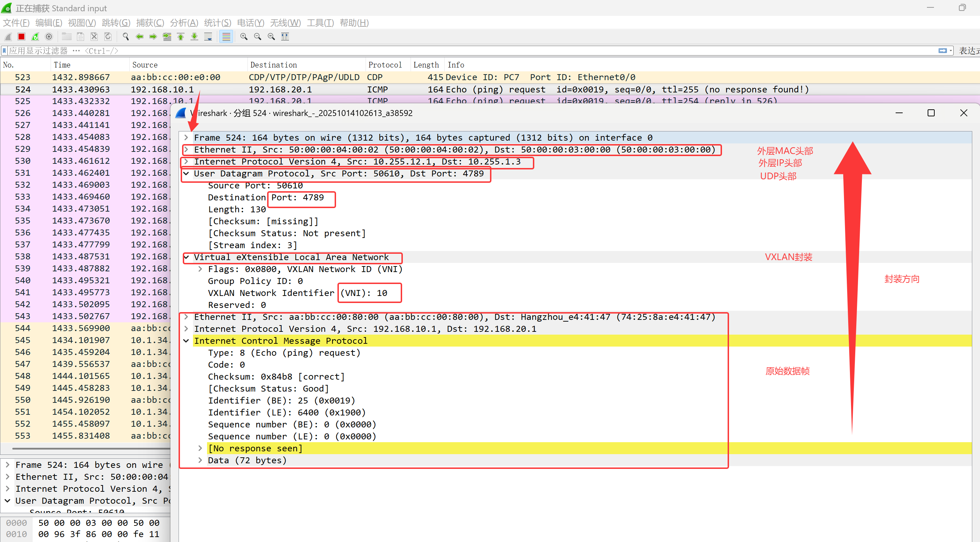Open the 统计(S) menu

(217, 23)
